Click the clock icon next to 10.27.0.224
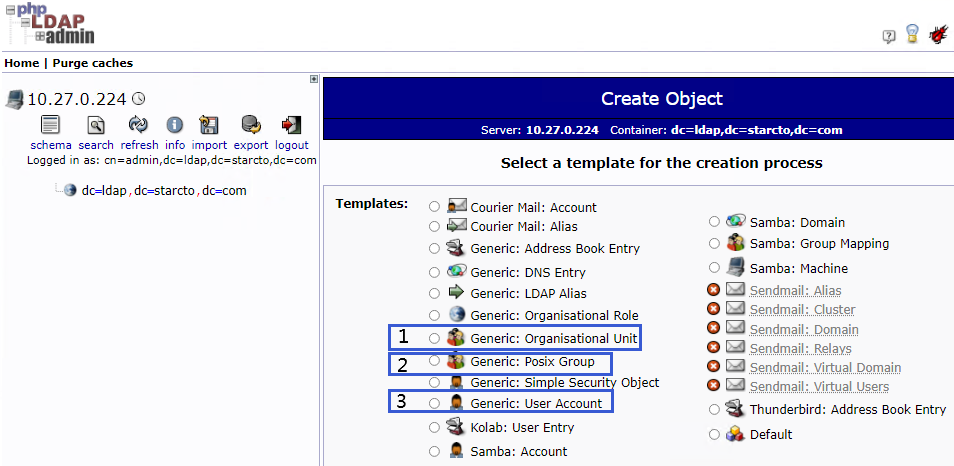The width and height of the screenshot is (954, 466). (139, 98)
